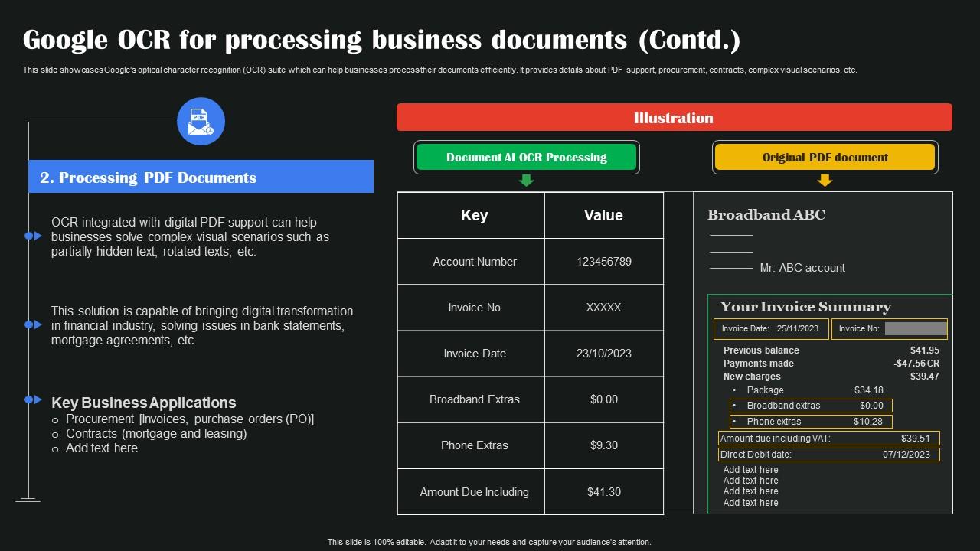
Task: Click the gray redacted Invoice No swatch
Action: tap(916, 328)
